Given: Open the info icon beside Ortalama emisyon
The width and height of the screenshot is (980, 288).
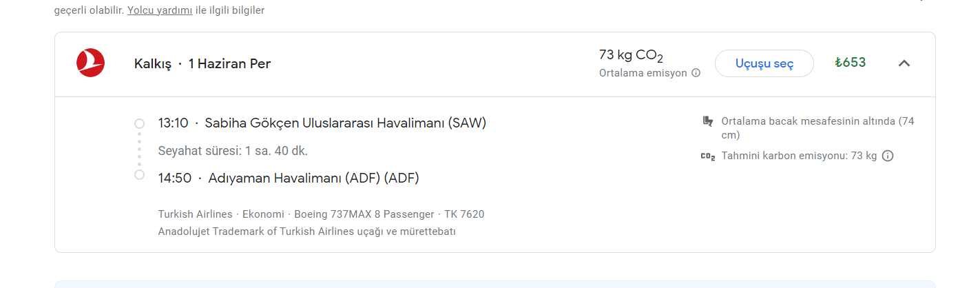Looking at the screenshot, I should tap(696, 73).
